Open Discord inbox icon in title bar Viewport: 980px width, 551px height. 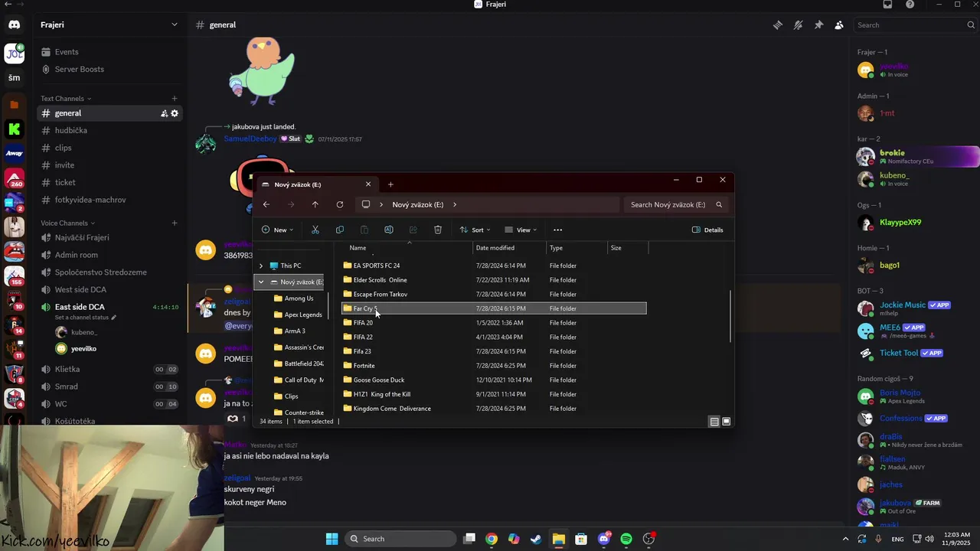click(888, 5)
